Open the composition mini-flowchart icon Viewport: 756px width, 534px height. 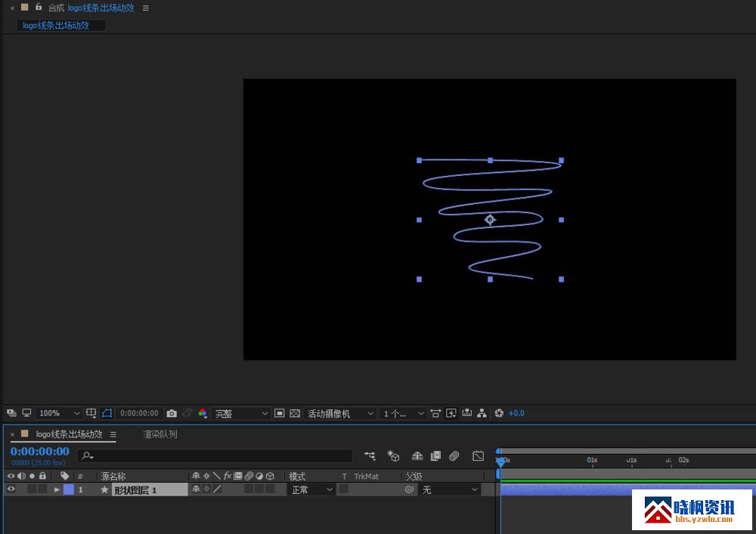pyautogui.click(x=370, y=455)
